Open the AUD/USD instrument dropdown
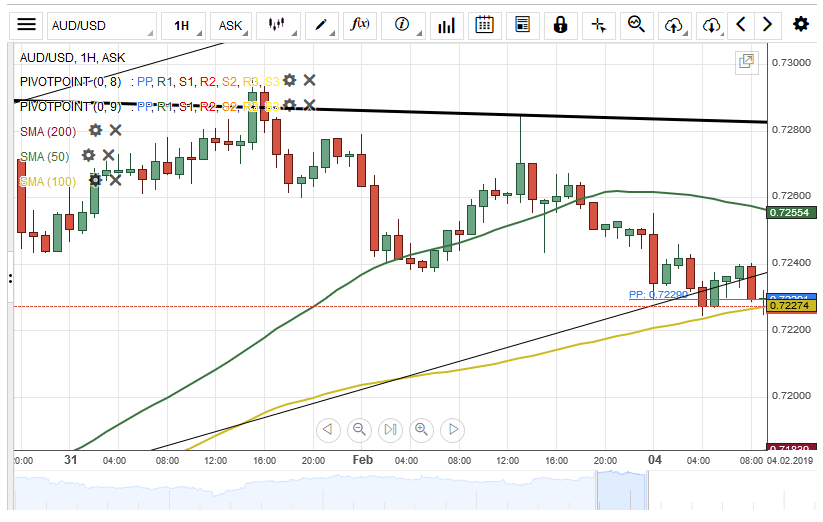The height and width of the screenshot is (522, 823). (x=101, y=25)
